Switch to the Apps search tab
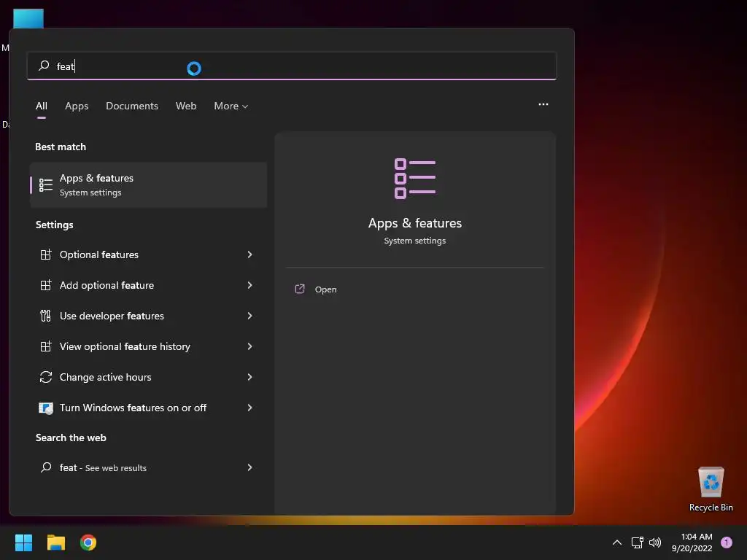This screenshot has height=560, width=747. point(77,106)
